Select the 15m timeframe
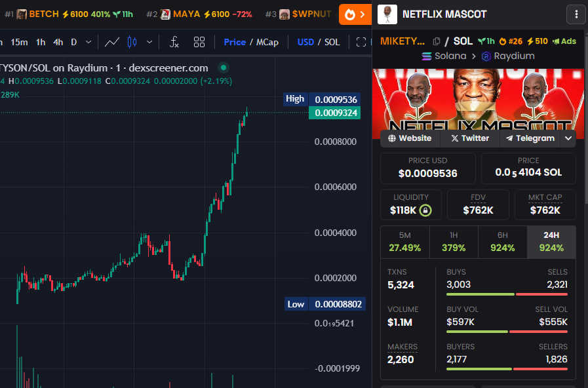Screen dimensions: 588x388 (19, 42)
